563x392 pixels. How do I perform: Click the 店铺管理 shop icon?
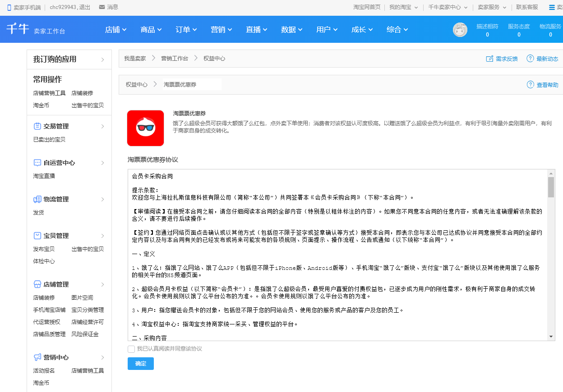(37, 284)
